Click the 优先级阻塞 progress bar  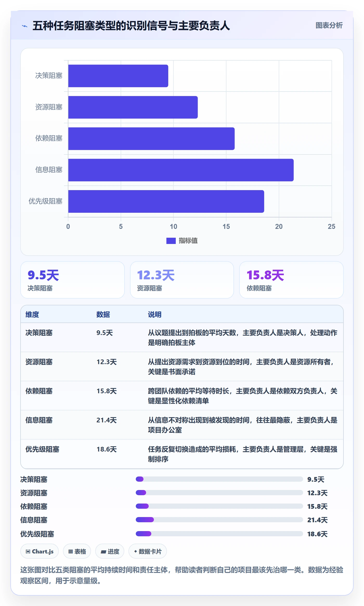coord(219,534)
